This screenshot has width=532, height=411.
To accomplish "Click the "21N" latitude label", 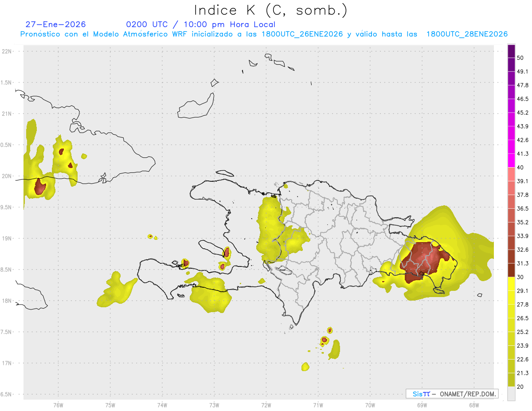I will coord(8,114).
